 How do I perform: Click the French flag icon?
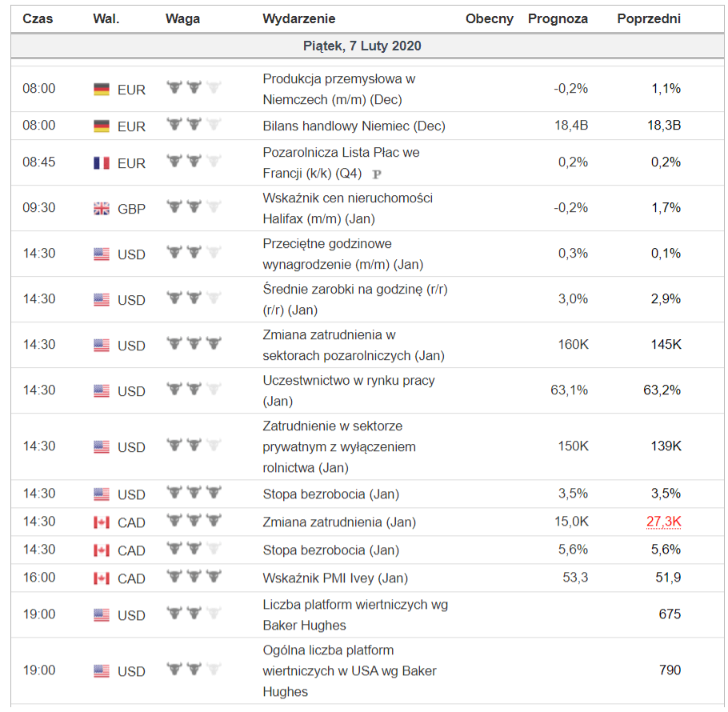[102, 163]
